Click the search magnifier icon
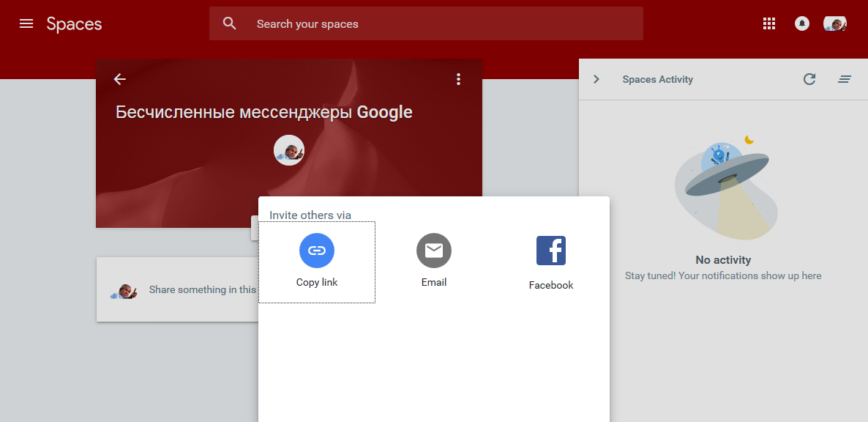868x422 pixels. (x=229, y=23)
